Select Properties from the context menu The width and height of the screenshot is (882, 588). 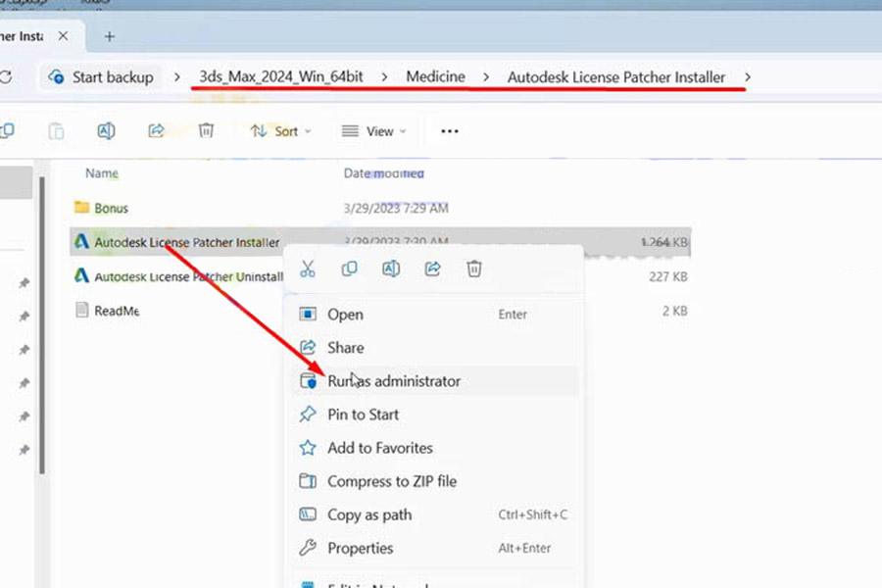coord(360,548)
